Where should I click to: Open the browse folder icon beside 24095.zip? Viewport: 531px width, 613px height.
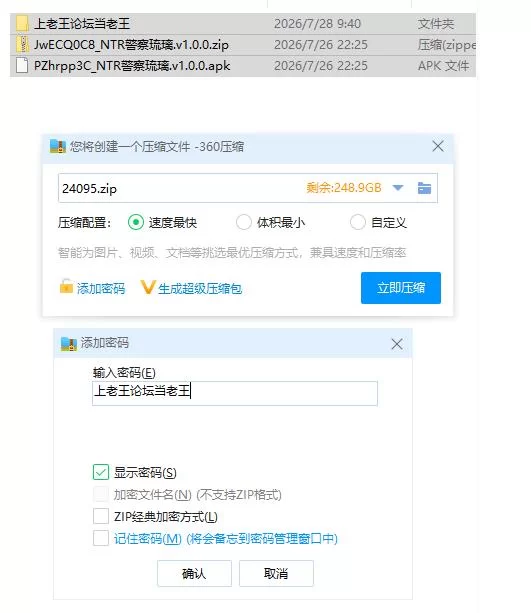(424, 188)
